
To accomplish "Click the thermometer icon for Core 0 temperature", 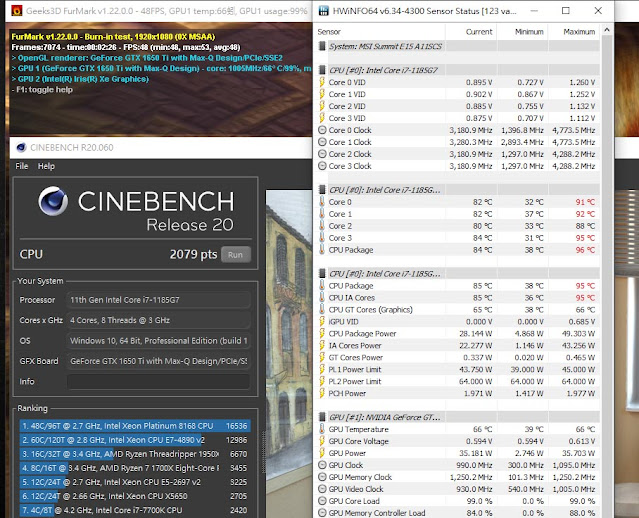I will 322,202.
